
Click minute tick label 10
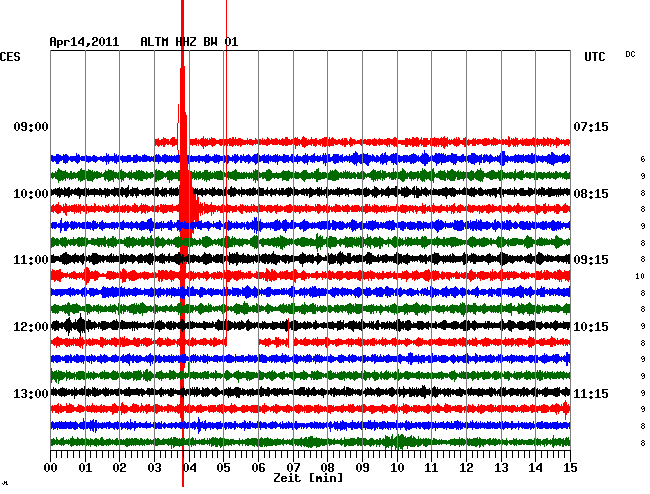(x=397, y=468)
